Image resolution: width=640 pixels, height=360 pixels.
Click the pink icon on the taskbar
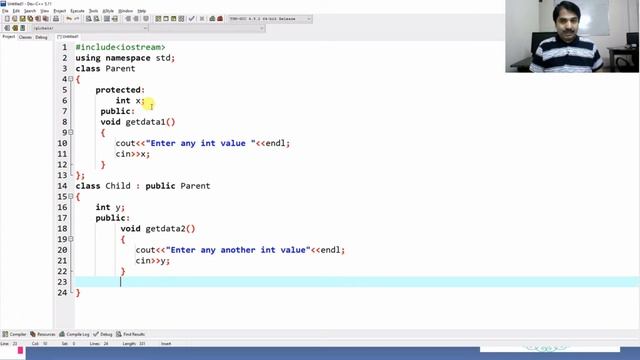coord(20,350)
